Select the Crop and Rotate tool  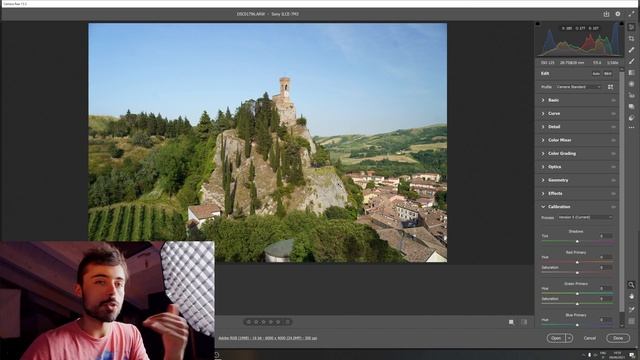point(631,38)
